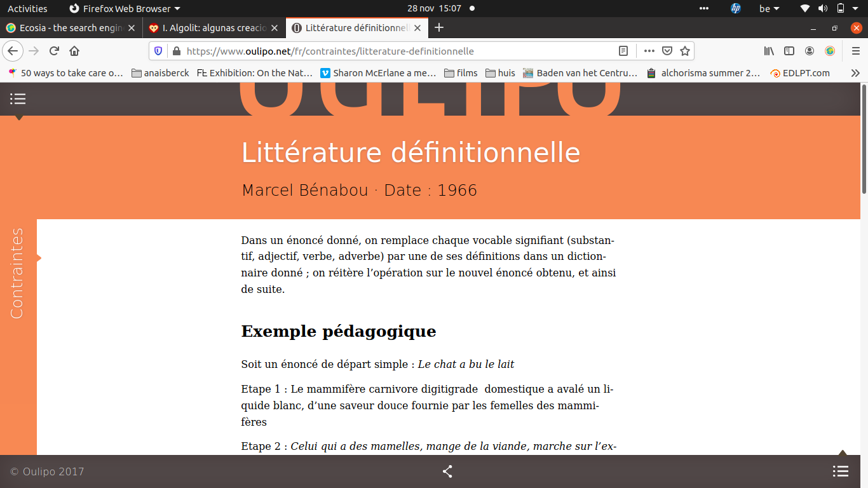Screen dimensions: 868x488
Task: Open the Exhibition: On the Nat... bookmark
Action: click(254, 73)
